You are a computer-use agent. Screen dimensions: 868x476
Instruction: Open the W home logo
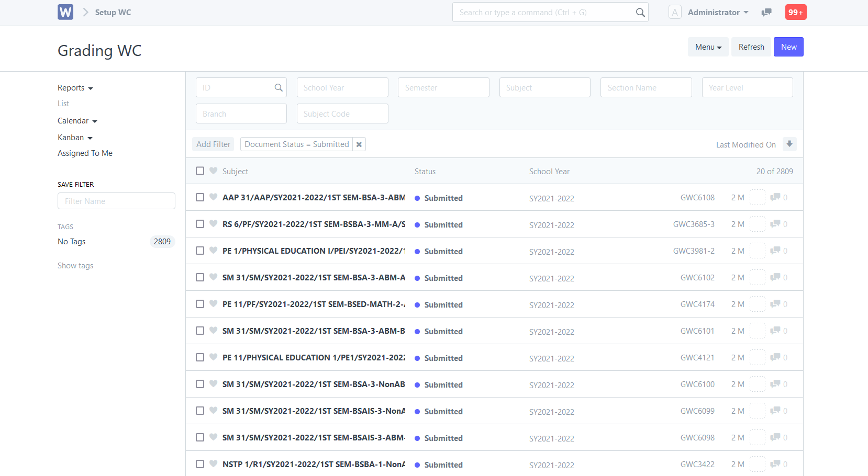[65, 12]
